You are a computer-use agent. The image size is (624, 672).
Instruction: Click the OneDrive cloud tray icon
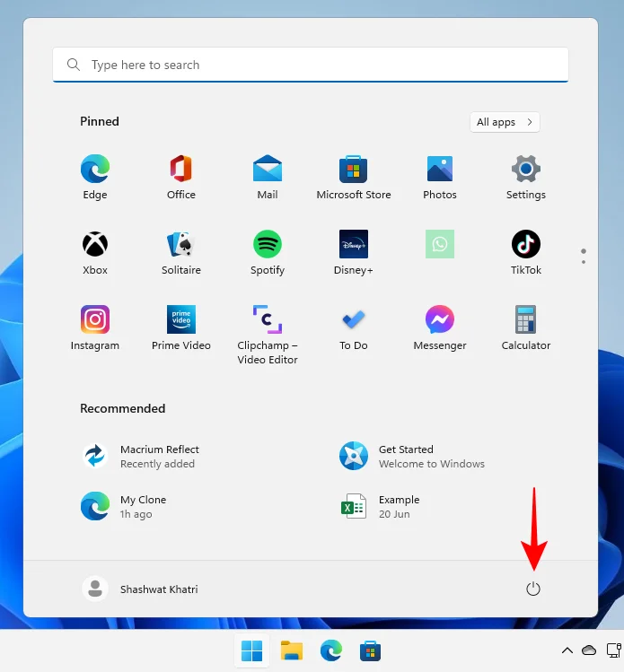(x=589, y=650)
